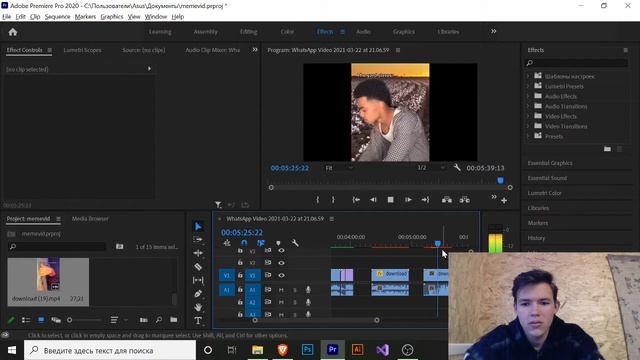This screenshot has width=640, height=360.
Task: Click Program Monitor playhead marker
Action: (500, 180)
